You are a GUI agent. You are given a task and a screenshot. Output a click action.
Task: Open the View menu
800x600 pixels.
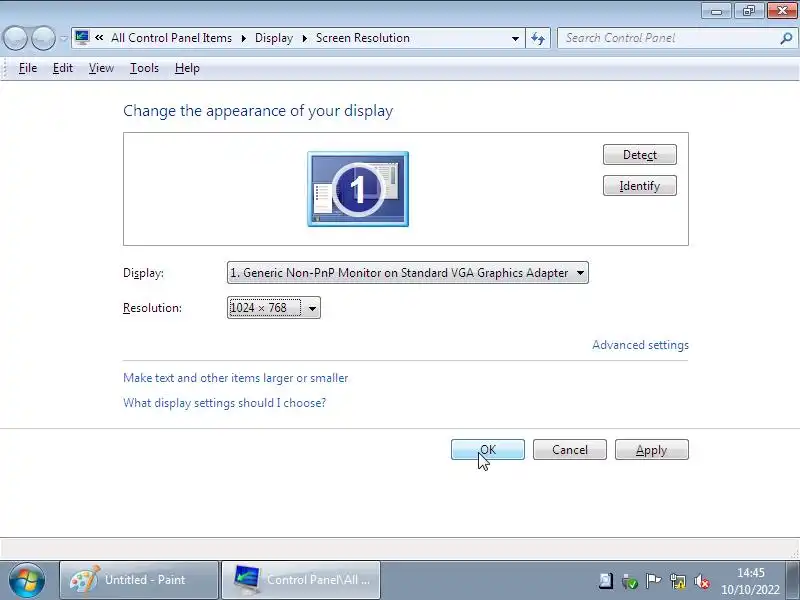[101, 68]
